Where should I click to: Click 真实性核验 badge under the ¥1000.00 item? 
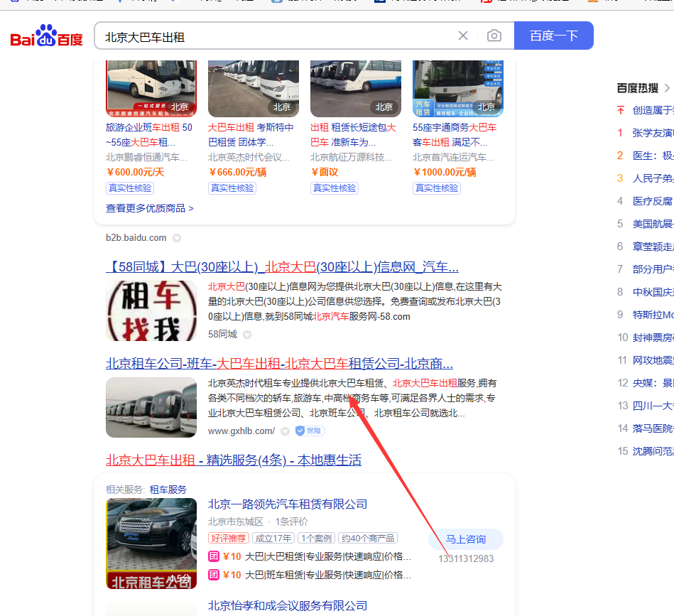[437, 188]
